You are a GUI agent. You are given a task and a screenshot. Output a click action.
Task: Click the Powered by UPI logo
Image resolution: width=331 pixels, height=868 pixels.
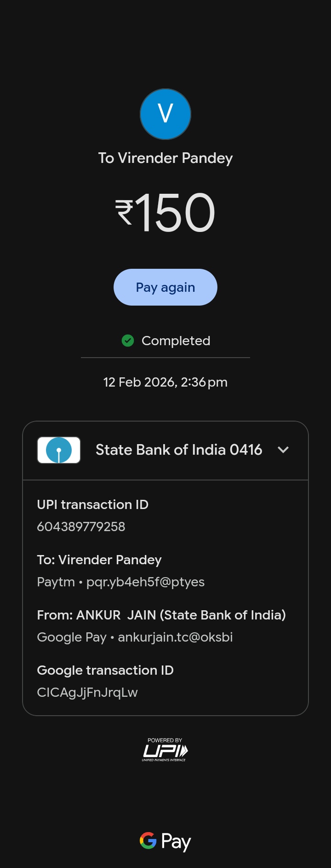click(165, 750)
